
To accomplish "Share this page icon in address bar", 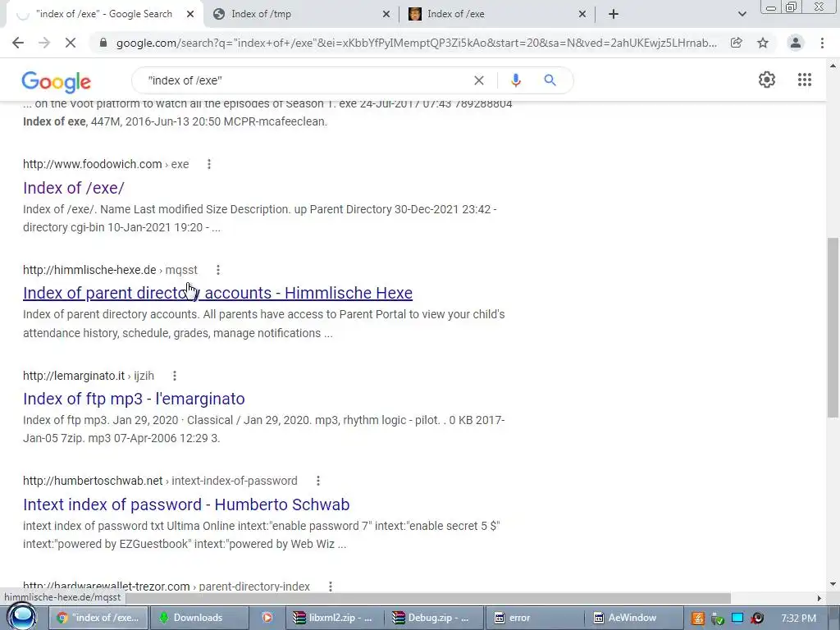I will click(x=737, y=43).
